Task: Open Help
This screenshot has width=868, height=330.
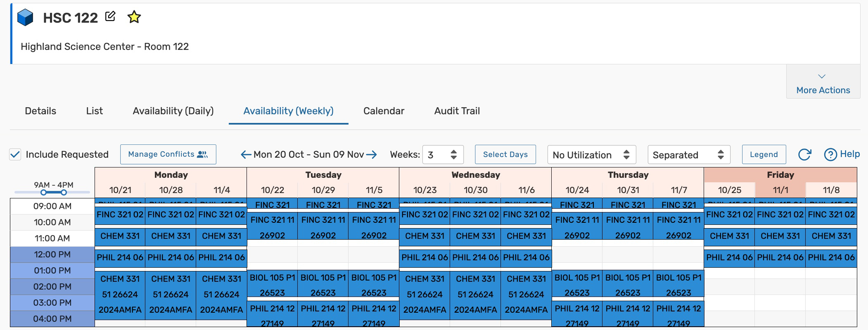Action: pos(842,154)
